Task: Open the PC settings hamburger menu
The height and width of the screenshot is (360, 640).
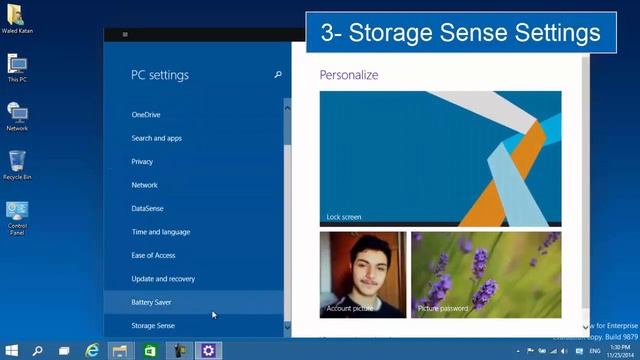Action: pyautogui.click(x=125, y=35)
